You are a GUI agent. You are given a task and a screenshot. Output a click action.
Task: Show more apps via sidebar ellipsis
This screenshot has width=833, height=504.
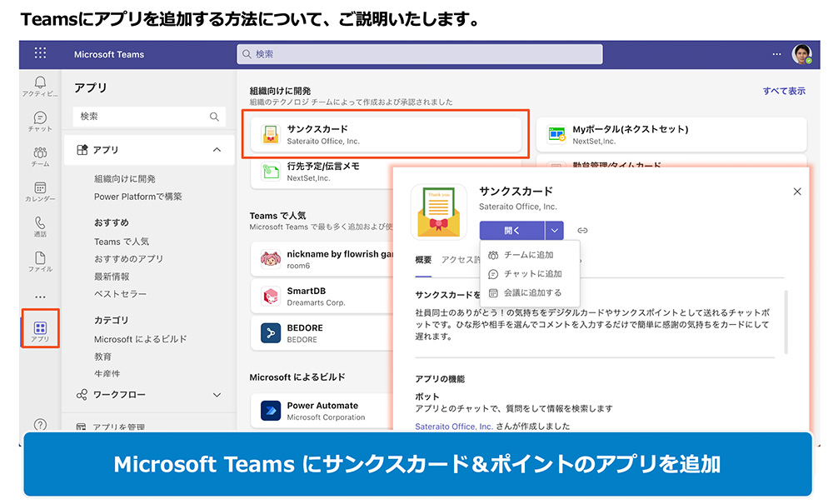coord(40,297)
